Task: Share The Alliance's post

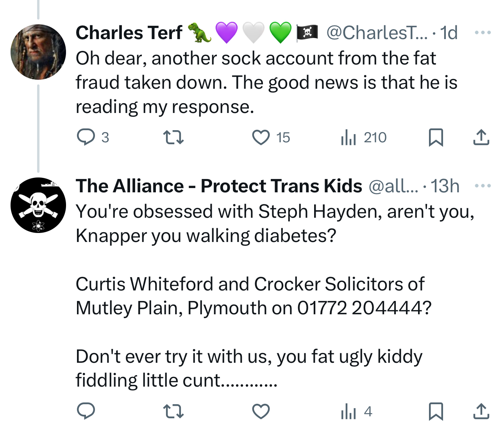Action: [x=481, y=411]
